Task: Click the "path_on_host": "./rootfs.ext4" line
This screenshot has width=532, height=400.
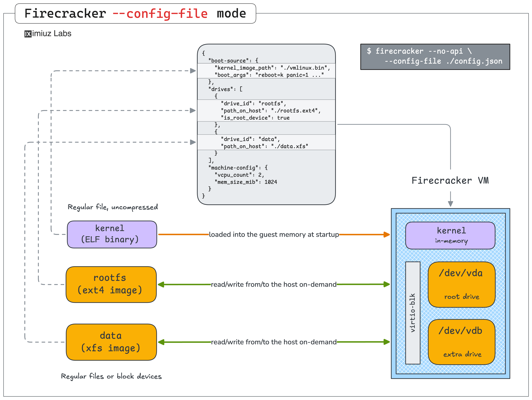Action: pos(271,111)
